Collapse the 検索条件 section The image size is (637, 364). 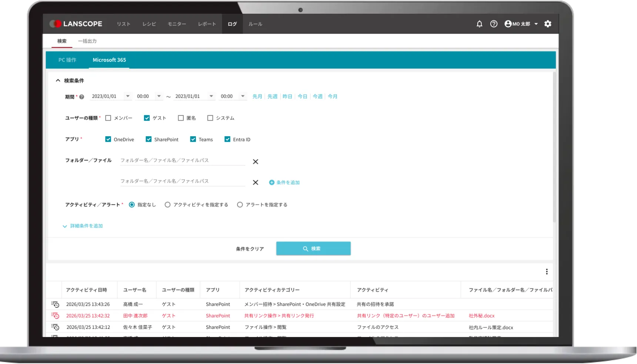point(58,80)
